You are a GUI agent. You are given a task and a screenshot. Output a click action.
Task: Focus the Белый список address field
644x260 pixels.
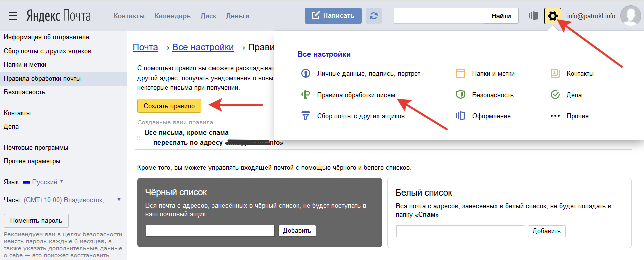coord(460,231)
